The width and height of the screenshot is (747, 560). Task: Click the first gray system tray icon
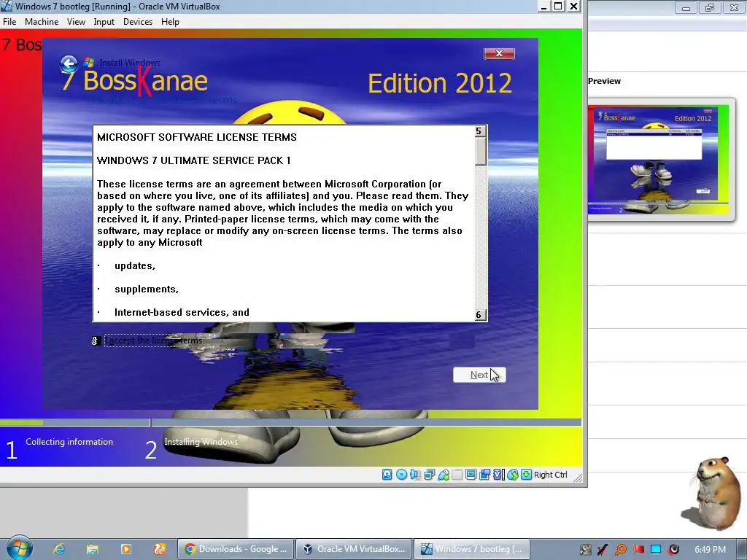click(x=586, y=550)
